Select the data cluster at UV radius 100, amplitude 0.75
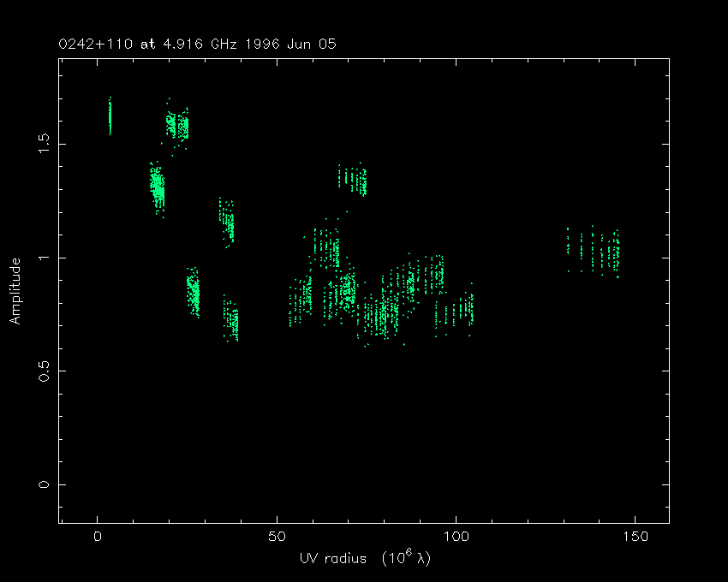The height and width of the screenshot is (582, 728). [x=454, y=312]
